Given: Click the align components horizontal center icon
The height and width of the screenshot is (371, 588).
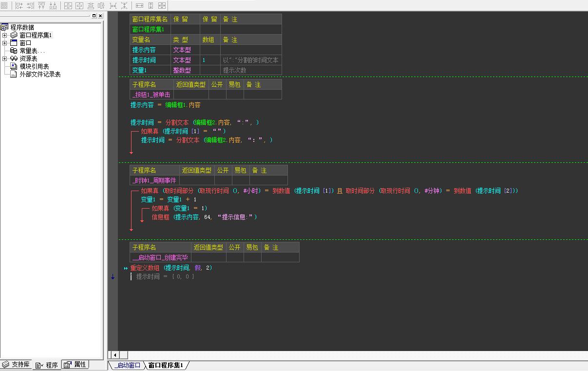Looking at the screenshot, I should point(91,6).
